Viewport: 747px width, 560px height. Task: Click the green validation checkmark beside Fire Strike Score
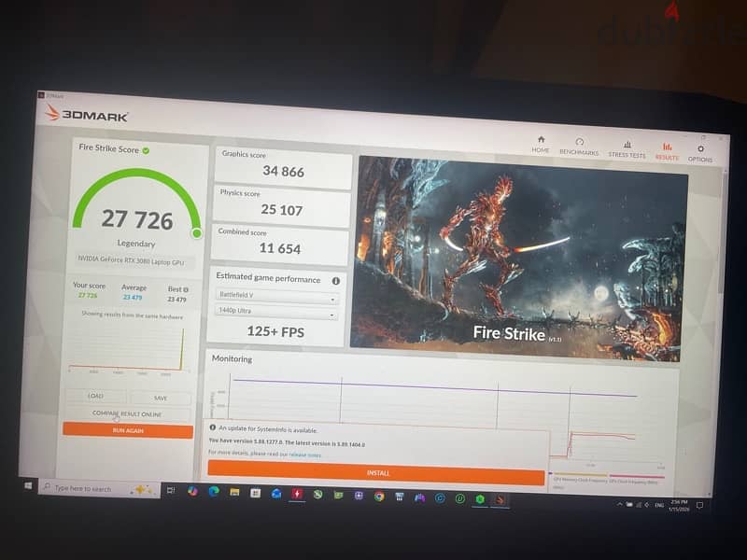146,150
